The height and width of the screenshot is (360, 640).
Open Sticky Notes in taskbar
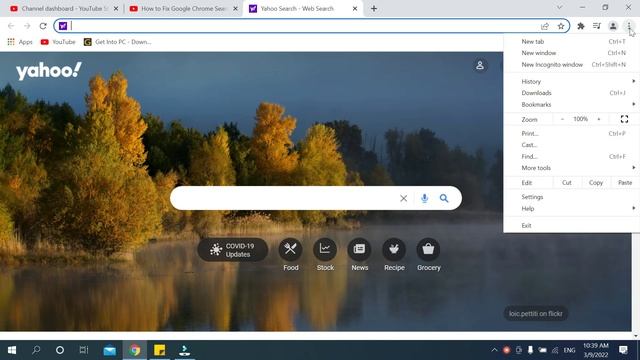(160, 350)
